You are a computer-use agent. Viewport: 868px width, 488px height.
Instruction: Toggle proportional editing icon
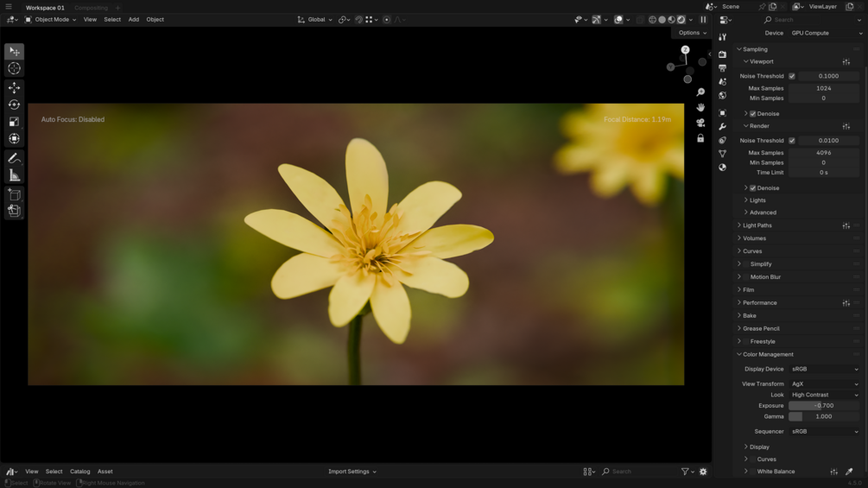387,19
